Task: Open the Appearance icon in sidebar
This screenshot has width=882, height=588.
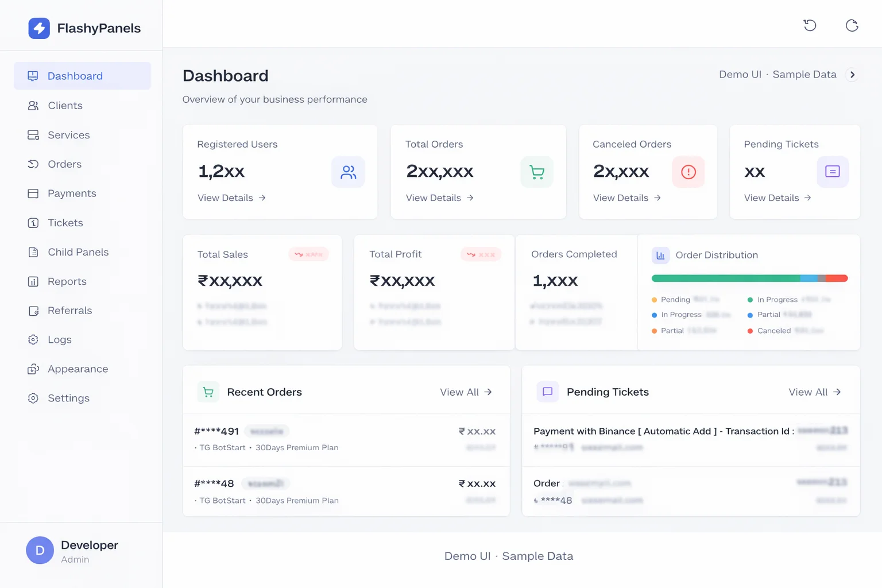Action: (x=34, y=369)
